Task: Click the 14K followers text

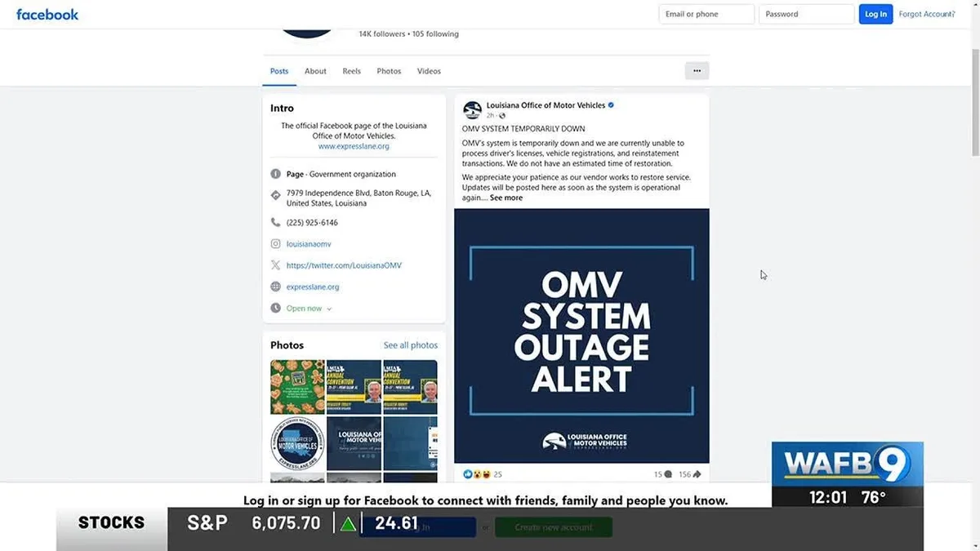Action: [382, 34]
